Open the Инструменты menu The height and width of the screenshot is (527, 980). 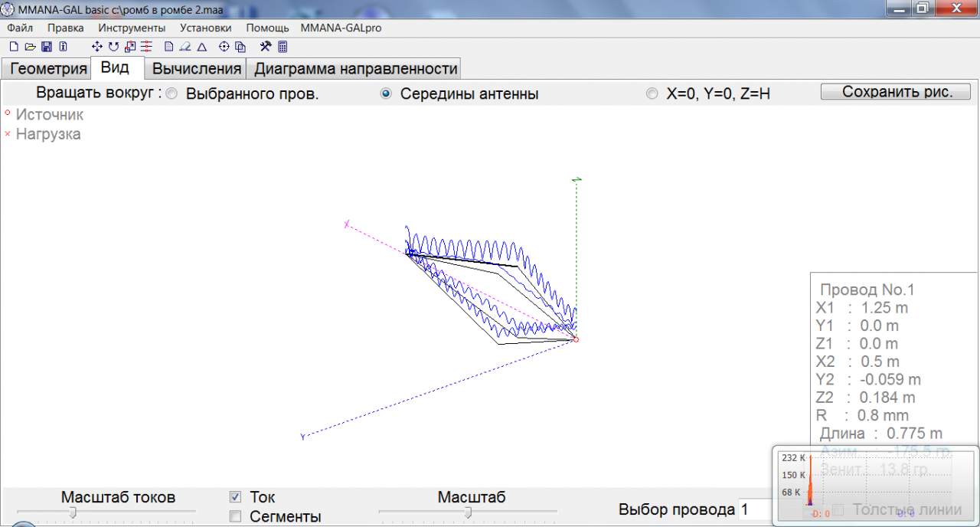[x=132, y=28]
